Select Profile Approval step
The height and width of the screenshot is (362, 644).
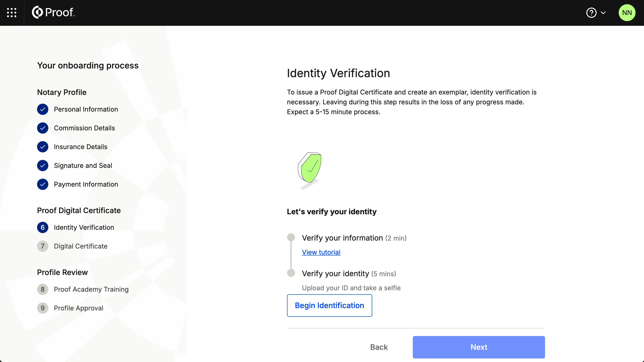tap(78, 308)
